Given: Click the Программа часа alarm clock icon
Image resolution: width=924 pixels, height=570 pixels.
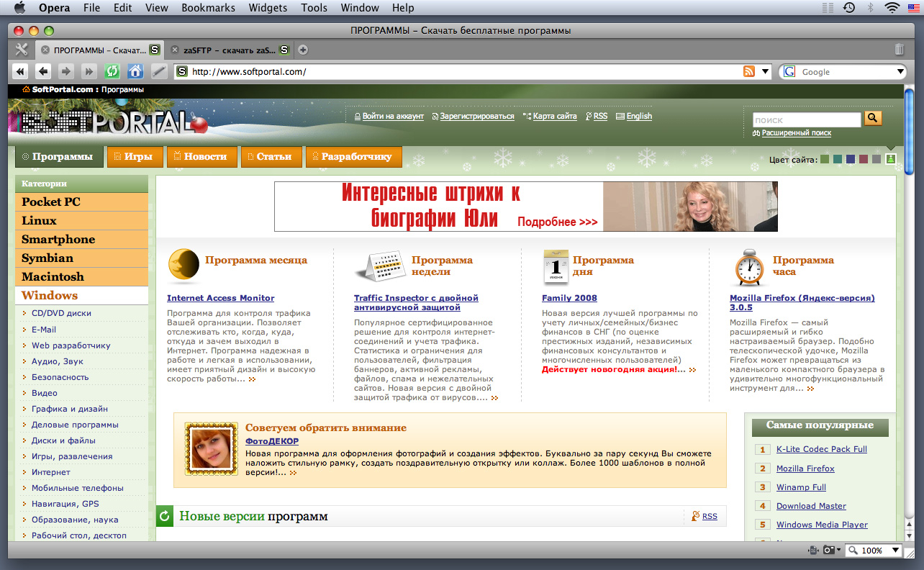Looking at the screenshot, I should (x=749, y=268).
